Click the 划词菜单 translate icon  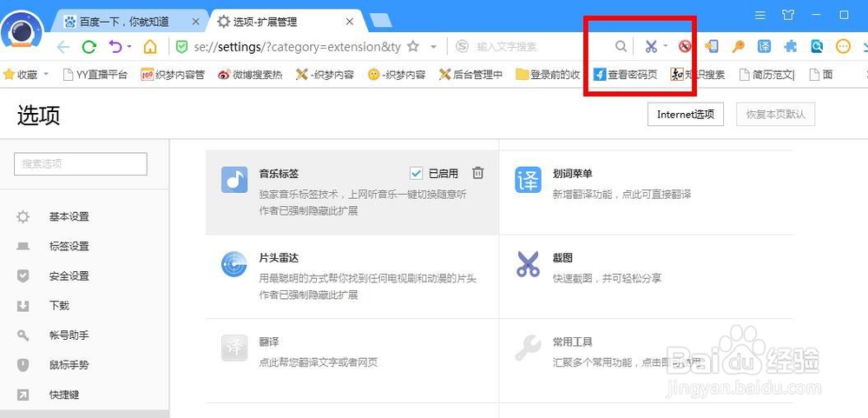point(528,180)
